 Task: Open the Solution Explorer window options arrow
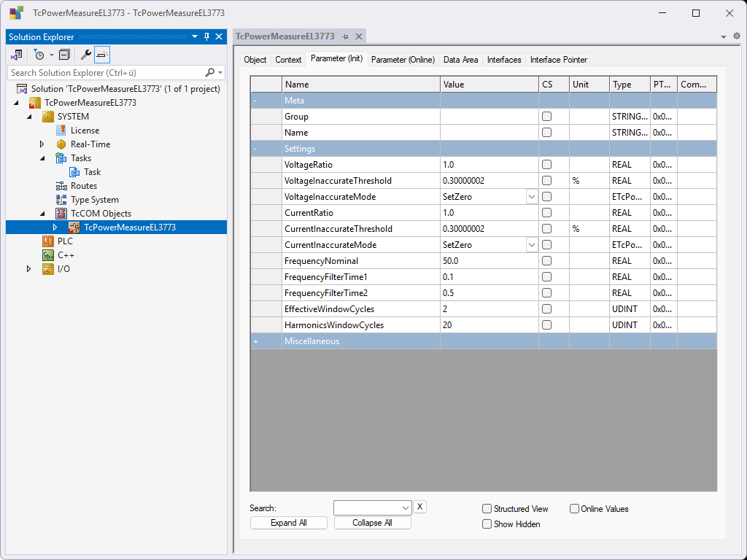(194, 36)
